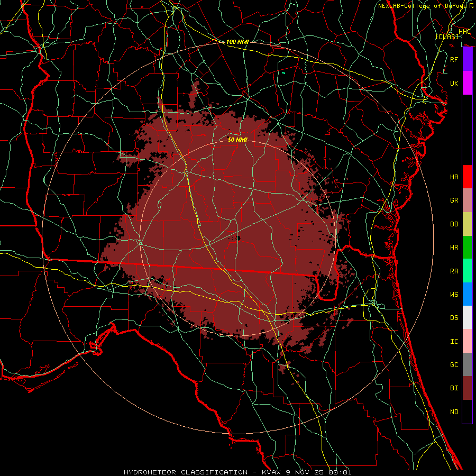Click the RF legend label
The image size is (476, 476).
(454, 59)
